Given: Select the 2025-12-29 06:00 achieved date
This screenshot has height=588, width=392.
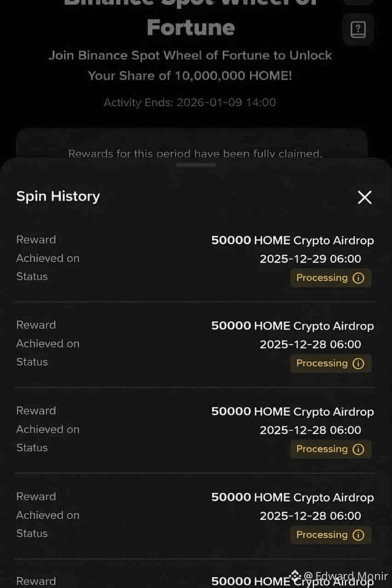Looking at the screenshot, I should click(x=311, y=259).
